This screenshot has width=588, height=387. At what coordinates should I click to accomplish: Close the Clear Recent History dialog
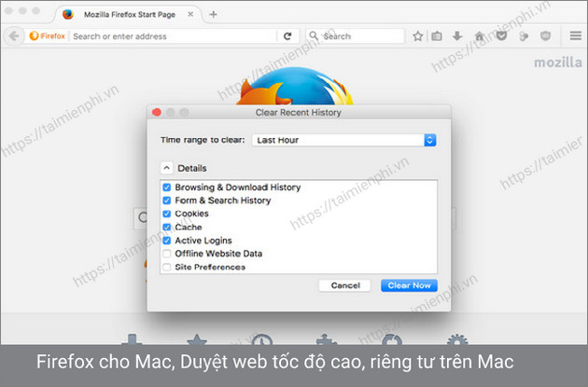coord(157,112)
